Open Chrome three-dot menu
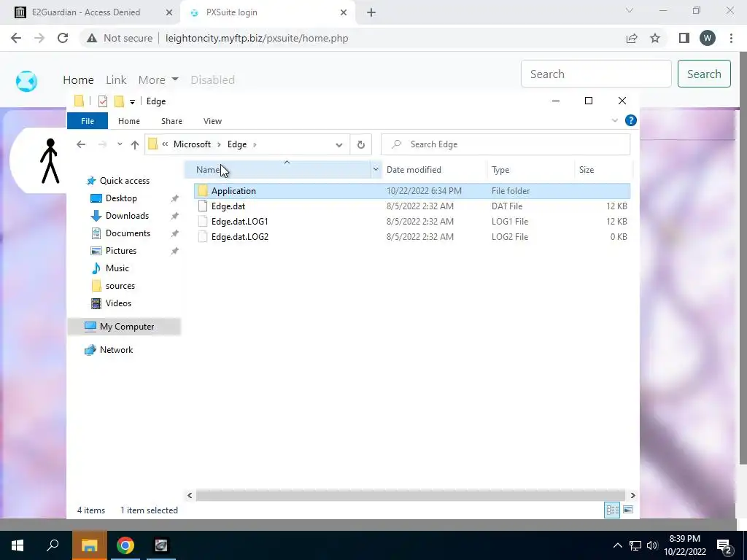Image resolution: width=747 pixels, height=560 pixels. point(731,38)
